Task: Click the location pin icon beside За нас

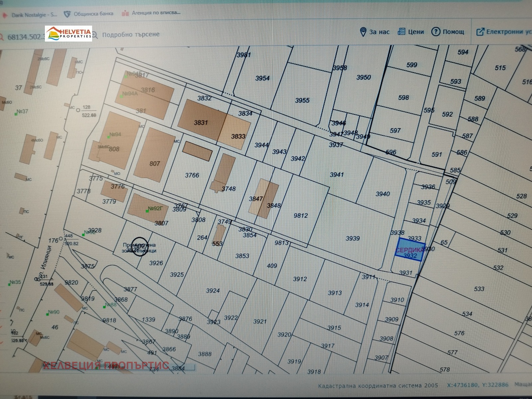Action: (x=363, y=32)
